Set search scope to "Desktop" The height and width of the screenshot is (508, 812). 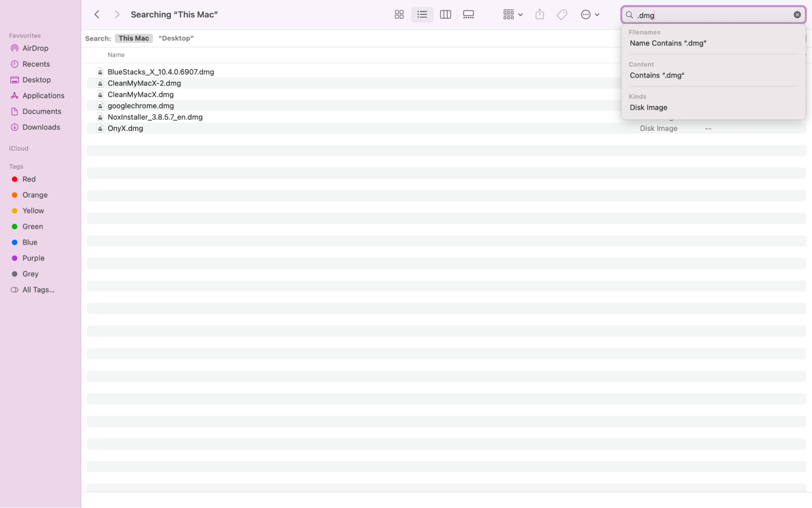[176, 38]
